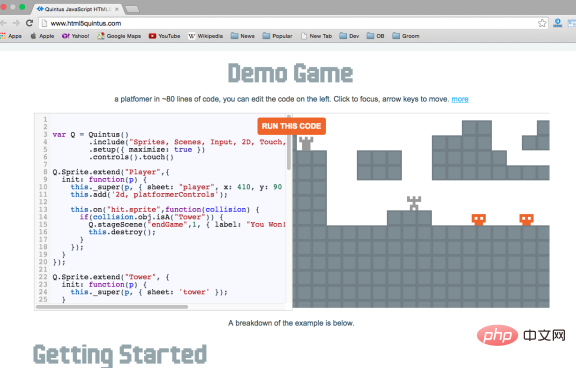The image size is (576, 368).
Task: Expand the News bookmarks folder
Action: point(242,36)
